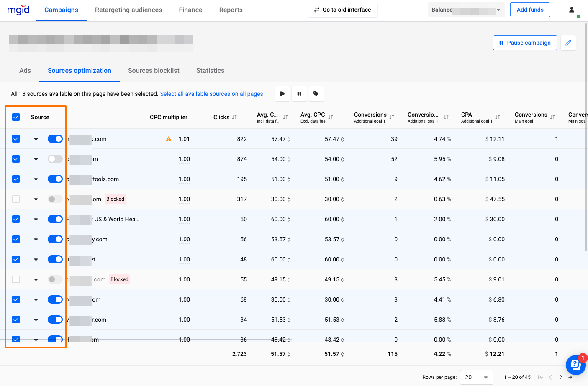Uncheck the select-all Source header checkbox

point(16,117)
